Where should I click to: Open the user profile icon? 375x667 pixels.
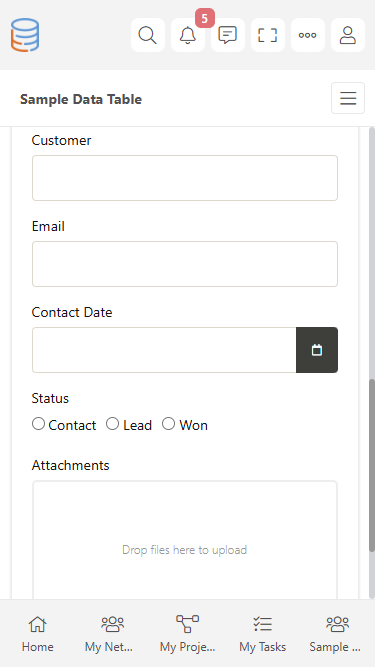click(x=347, y=35)
